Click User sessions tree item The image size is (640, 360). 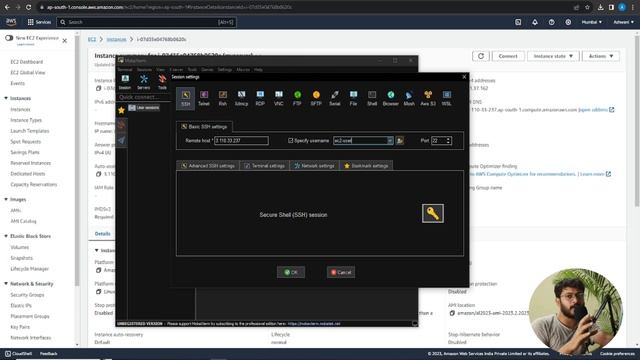tap(144, 108)
